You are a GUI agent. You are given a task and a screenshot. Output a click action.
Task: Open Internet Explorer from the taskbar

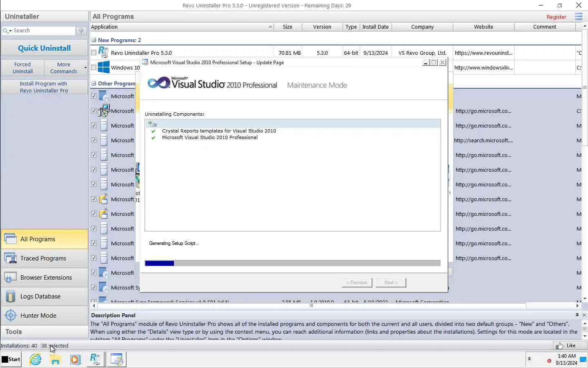coord(36,359)
